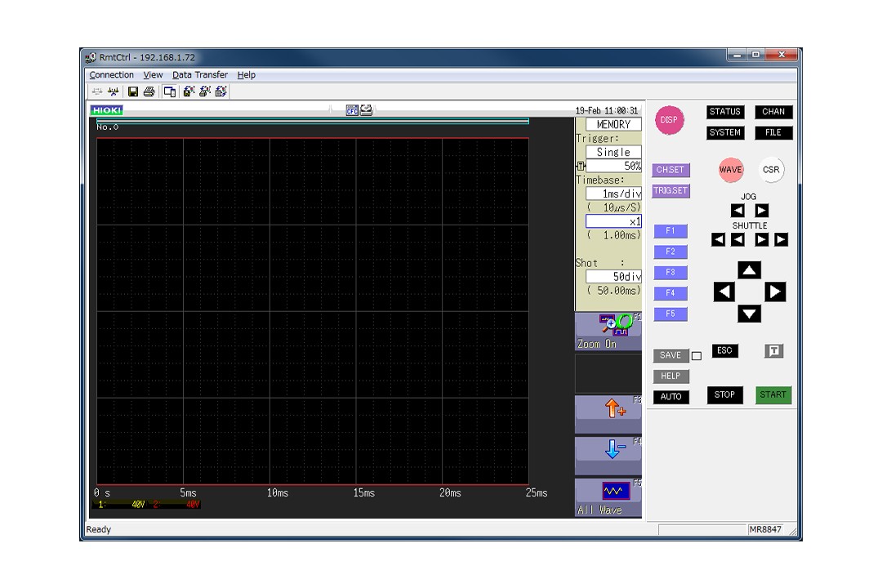882x588 pixels.
Task: Click the inner SHUTTLE right arrow
Action: coord(762,240)
